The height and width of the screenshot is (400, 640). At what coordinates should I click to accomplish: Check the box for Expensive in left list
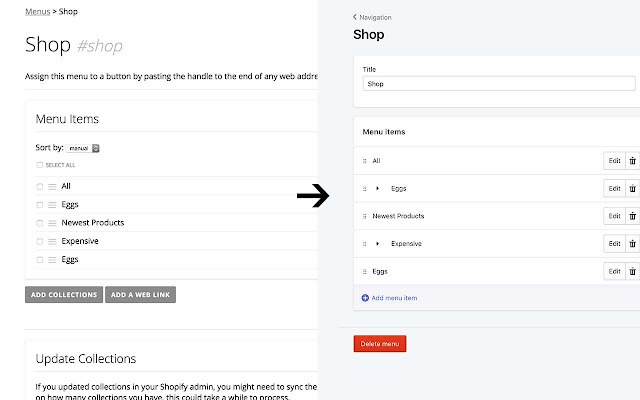[x=40, y=242]
